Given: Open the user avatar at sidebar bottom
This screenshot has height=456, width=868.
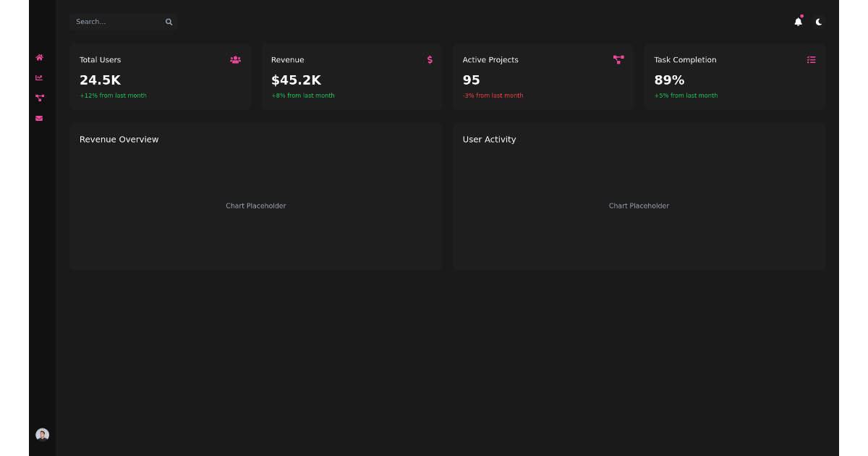Looking at the screenshot, I should click(43, 434).
